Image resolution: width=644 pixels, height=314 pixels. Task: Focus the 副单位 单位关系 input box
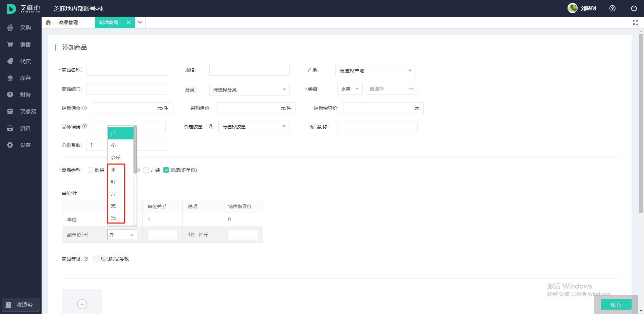[162, 235]
